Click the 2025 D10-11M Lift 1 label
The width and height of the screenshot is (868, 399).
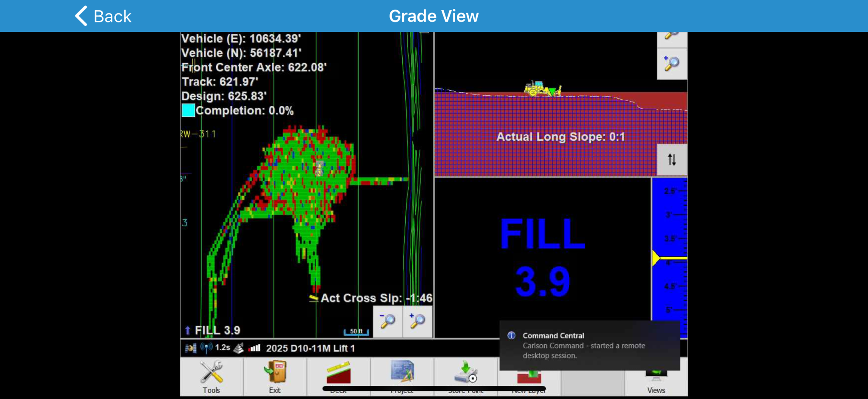point(310,348)
